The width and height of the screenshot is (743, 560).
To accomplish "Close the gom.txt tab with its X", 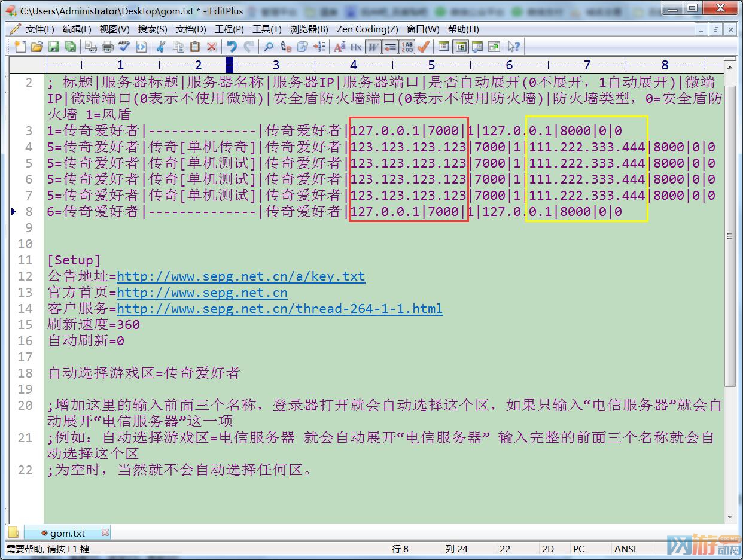I will pyautogui.click(x=105, y=532).
